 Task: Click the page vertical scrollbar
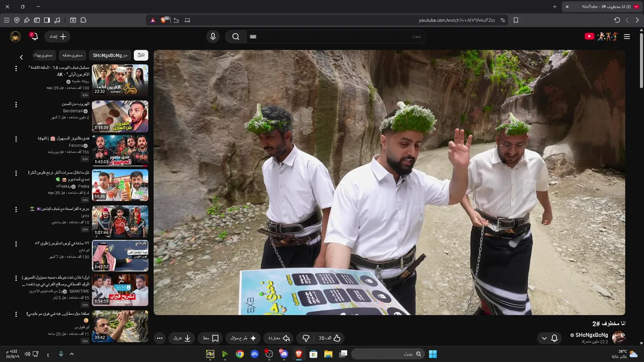coord(641,60)
